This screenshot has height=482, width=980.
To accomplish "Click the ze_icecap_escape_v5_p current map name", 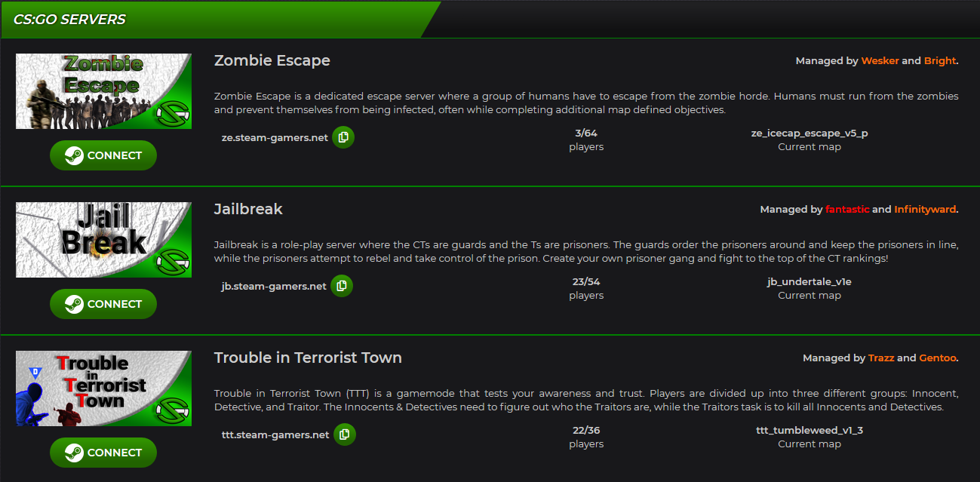I will click(809, 134).
